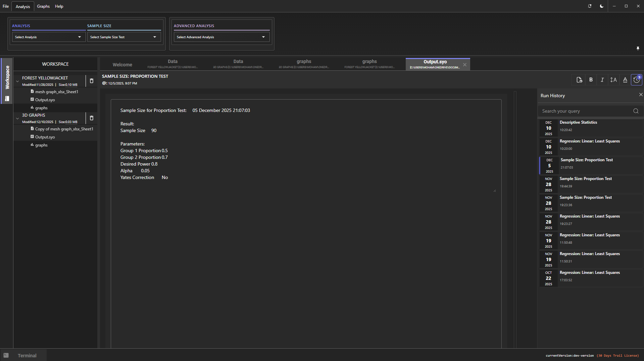Viewport: 644px width, 361px height.
Task: Apply bold formatting to the output
Action: tap(591, 80)
